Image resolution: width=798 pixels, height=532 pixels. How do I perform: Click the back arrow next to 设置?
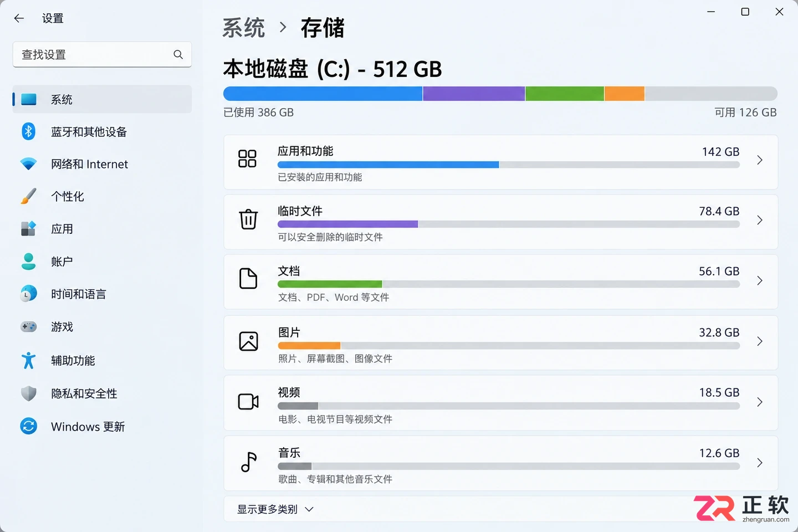tap(19, 18)
